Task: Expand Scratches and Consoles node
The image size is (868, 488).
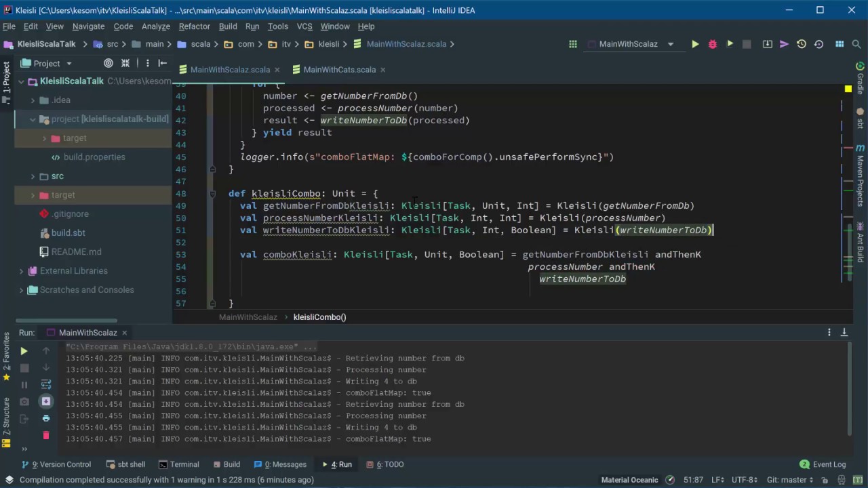Action: pos(21,290)
